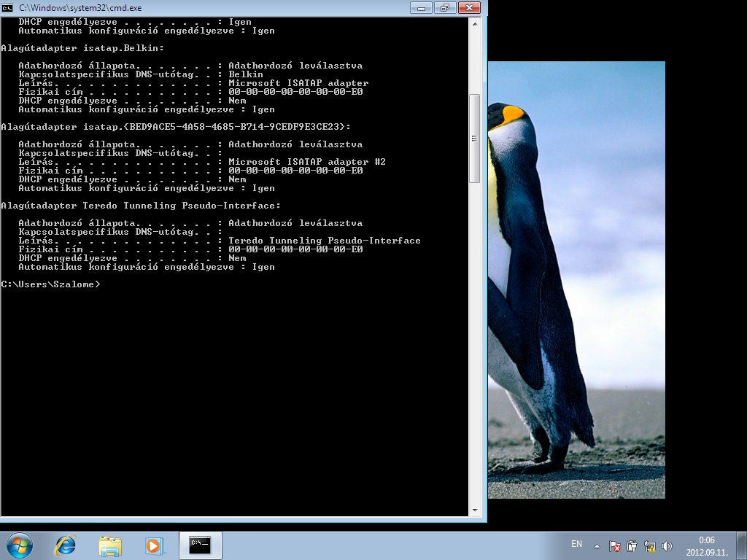Image resolution: width=747 pixels, height=560 pixels.
Task: Close the cmd.exe window
Action: coord(469,7)
